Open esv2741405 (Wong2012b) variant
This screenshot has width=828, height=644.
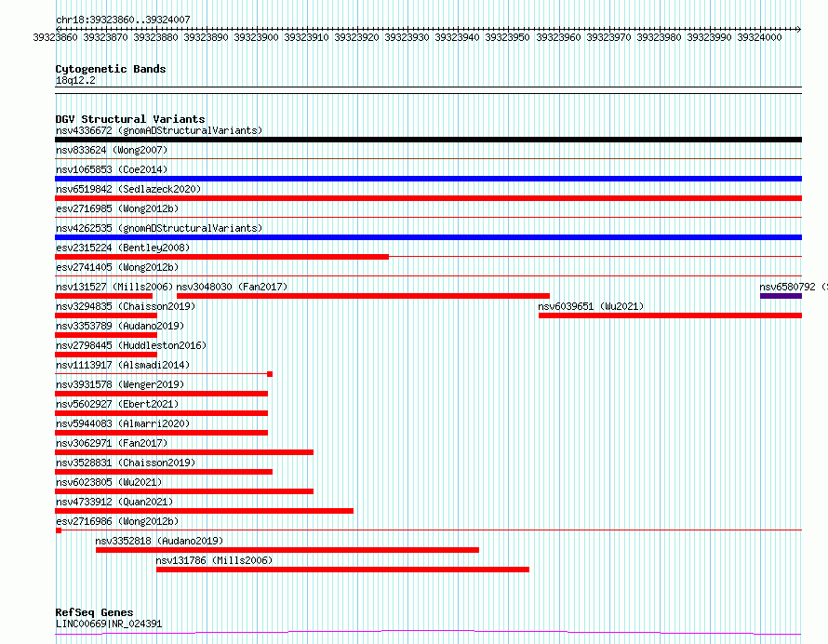[117, 267]
